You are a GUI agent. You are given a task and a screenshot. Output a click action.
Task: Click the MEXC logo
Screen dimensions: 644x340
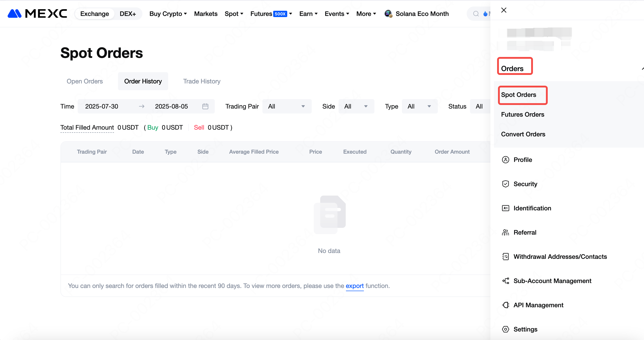37,13
